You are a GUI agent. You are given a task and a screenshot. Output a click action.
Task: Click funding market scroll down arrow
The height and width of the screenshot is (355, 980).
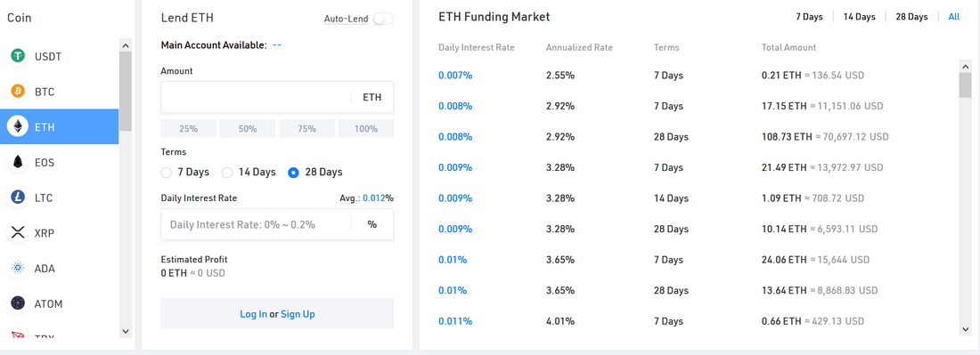click(x=965, y=328)
